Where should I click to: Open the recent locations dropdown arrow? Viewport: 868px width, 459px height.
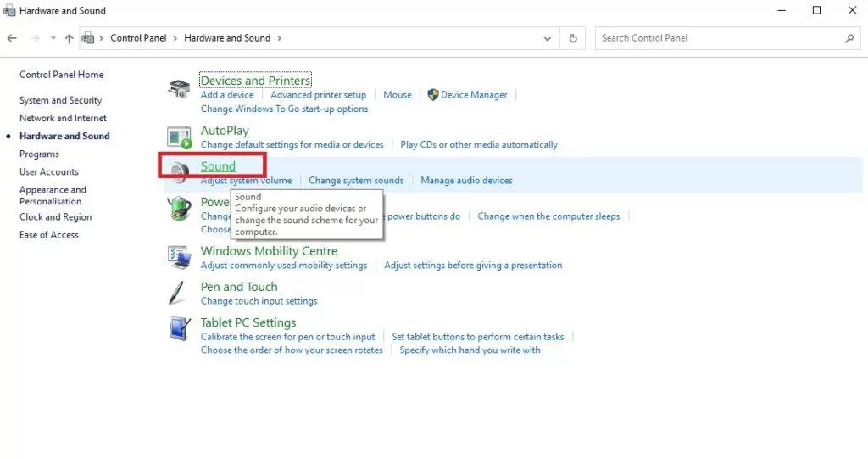tap(53, 38)
